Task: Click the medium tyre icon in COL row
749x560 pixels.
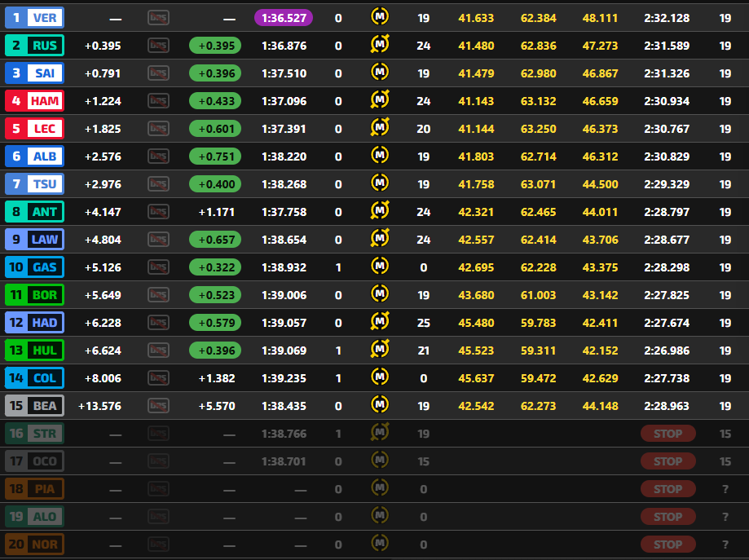Action: pos(380,377)
